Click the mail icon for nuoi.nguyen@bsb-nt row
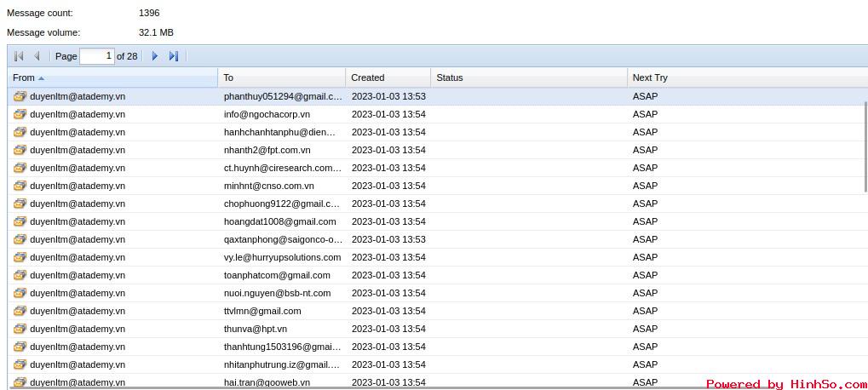The width and height of the screenshot is (868, 390). (20, 293)
